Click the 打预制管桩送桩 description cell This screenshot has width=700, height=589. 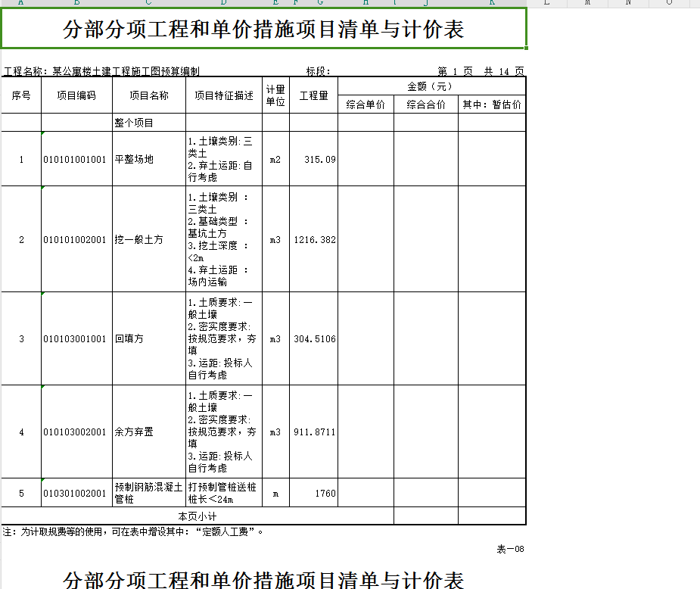(224, 493)
